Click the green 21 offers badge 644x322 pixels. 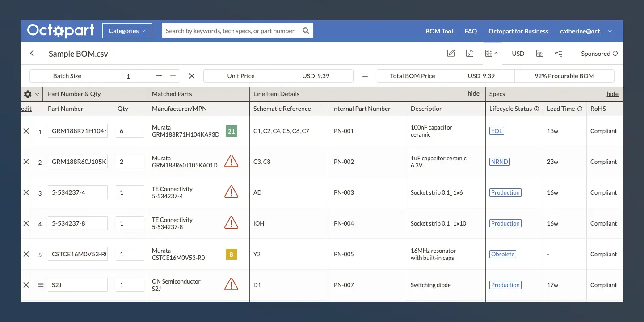click(231, 131)
